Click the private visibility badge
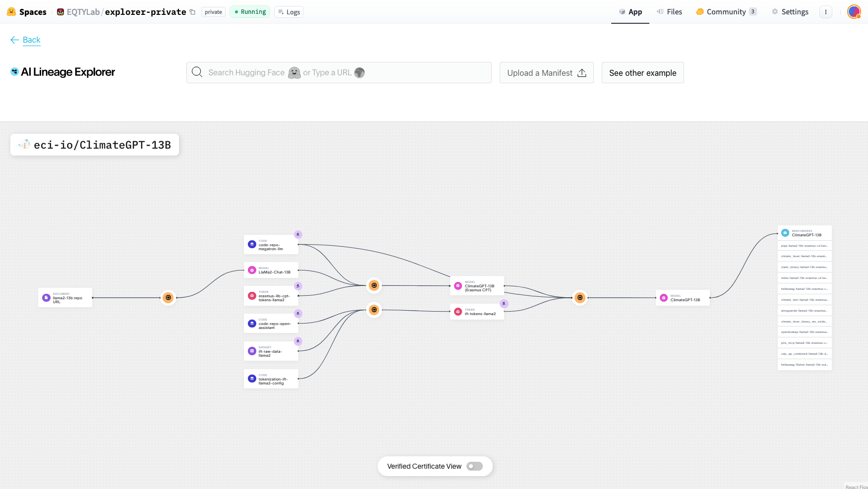 [x=214, y=12]
